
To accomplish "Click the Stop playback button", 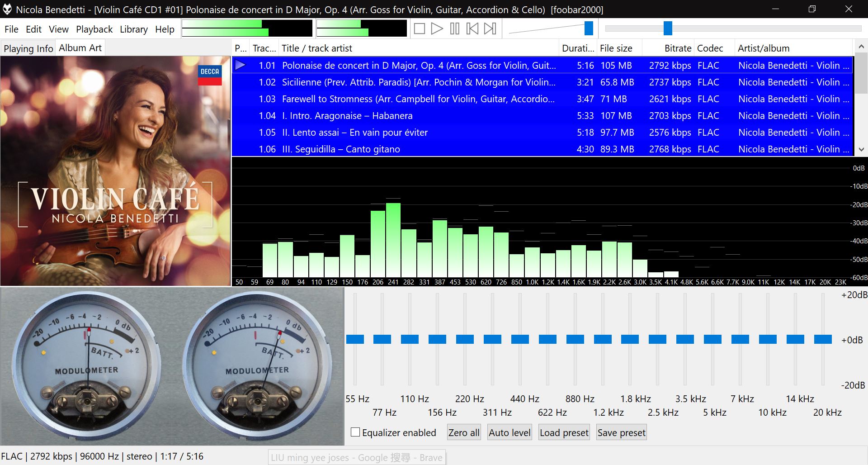I will coord(419,29).
